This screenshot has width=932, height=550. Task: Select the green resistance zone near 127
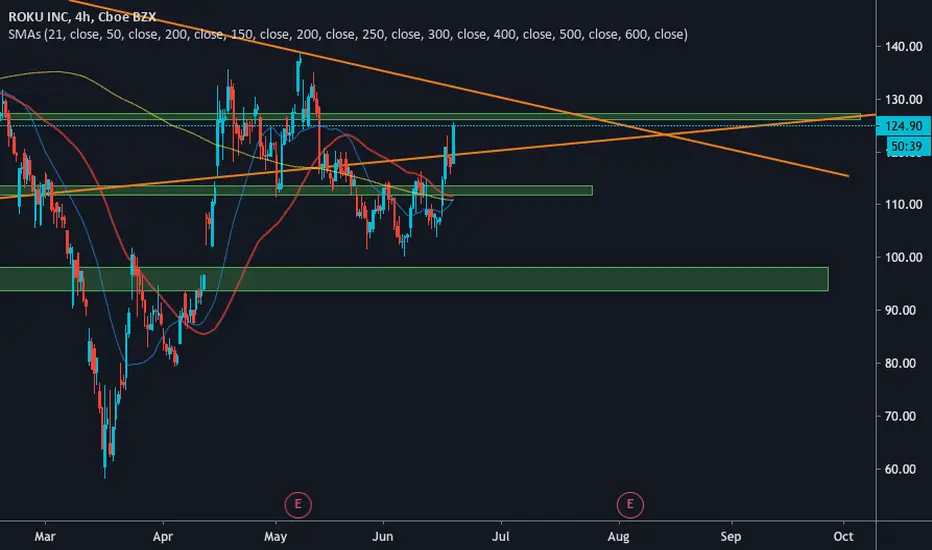[430, 117]
